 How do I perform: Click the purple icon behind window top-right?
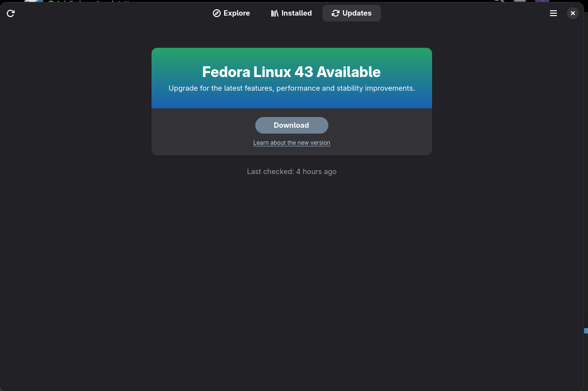[x=542, y=1]
